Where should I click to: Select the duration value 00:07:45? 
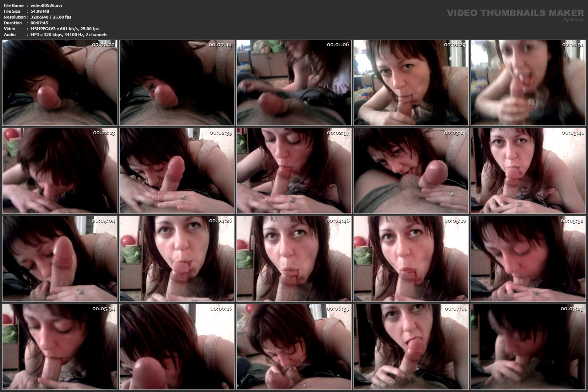pyautogui.click(x=39, y=23)
